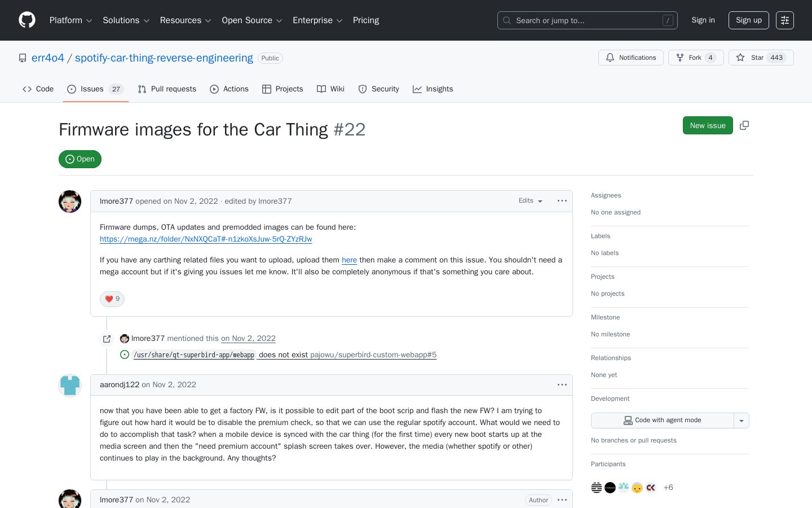Switch to the Actions tab
The image size is (812, 508).
click(x=230, y=89)
